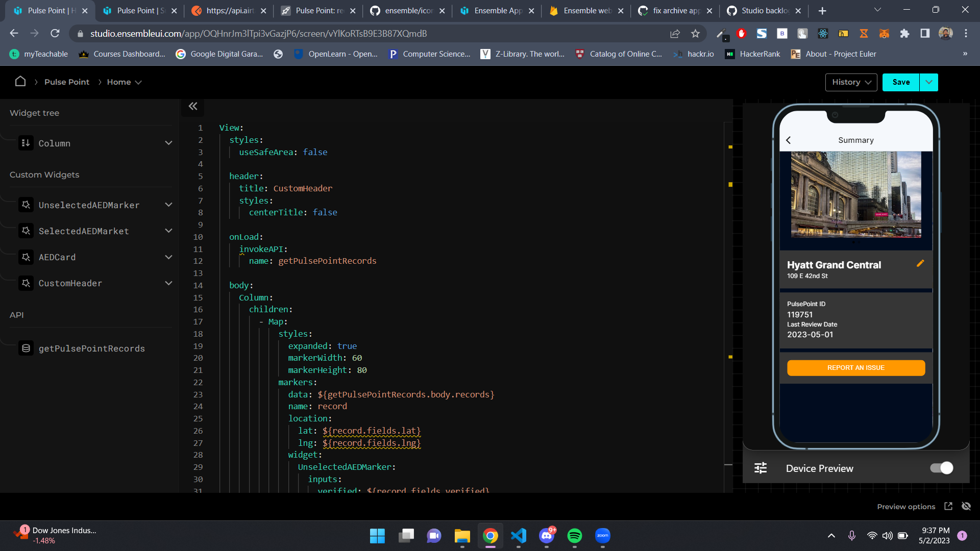Image resolution: width=980 pixels, height=551 pixels.
Task: Hide the preview using the eye icon
Action: point(966,506)
